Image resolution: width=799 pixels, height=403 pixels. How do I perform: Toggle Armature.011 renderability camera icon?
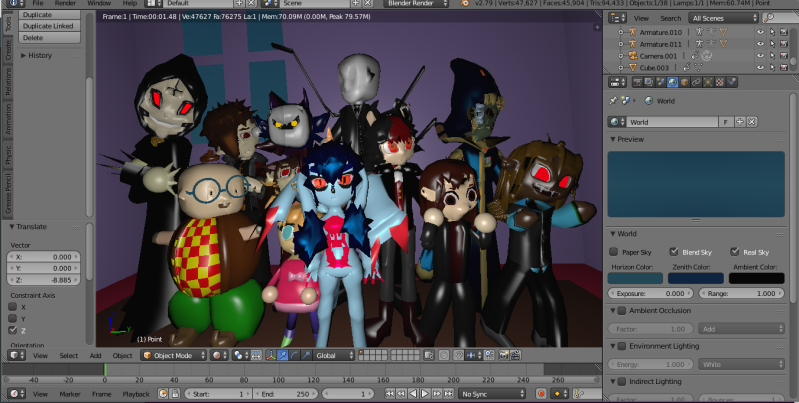[x=784, y=44]
